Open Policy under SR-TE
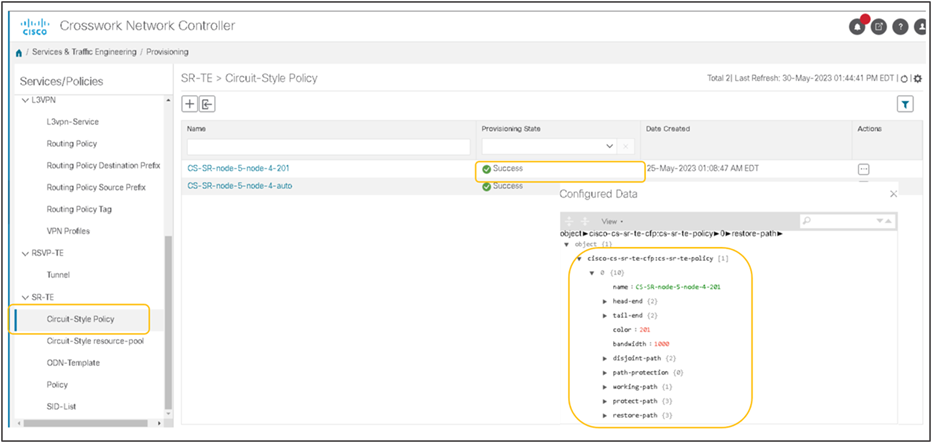The width and height of the screenshot is (932, 443). point(57,385)
